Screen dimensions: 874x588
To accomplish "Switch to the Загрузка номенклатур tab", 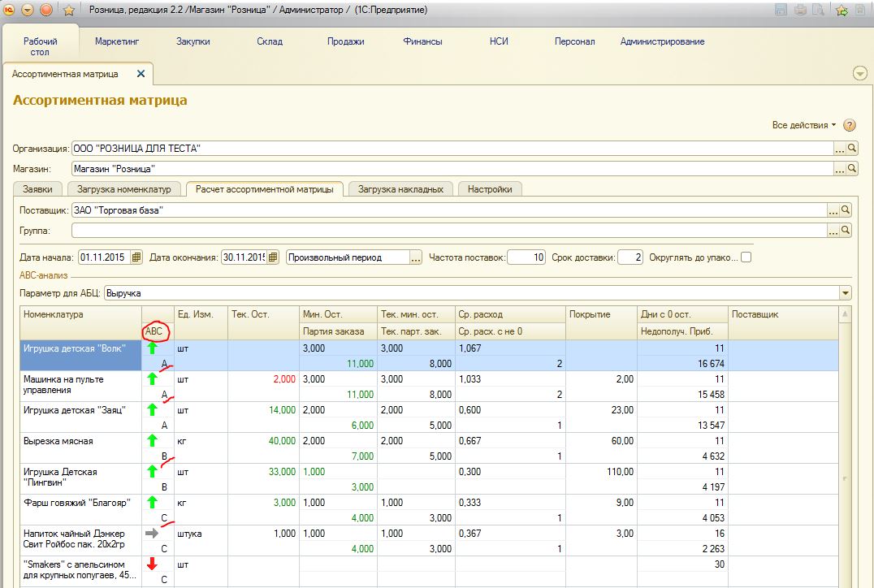I will point(124,189).
